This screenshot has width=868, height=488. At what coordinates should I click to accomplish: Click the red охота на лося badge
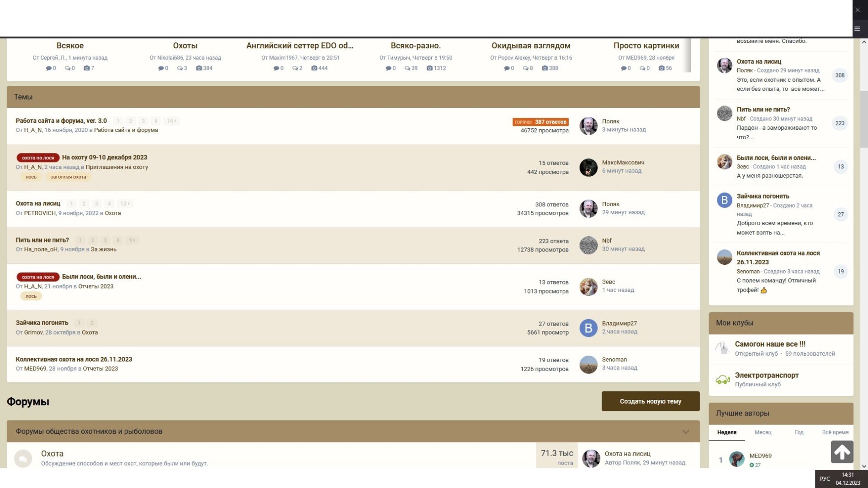[x=38, y=158]
